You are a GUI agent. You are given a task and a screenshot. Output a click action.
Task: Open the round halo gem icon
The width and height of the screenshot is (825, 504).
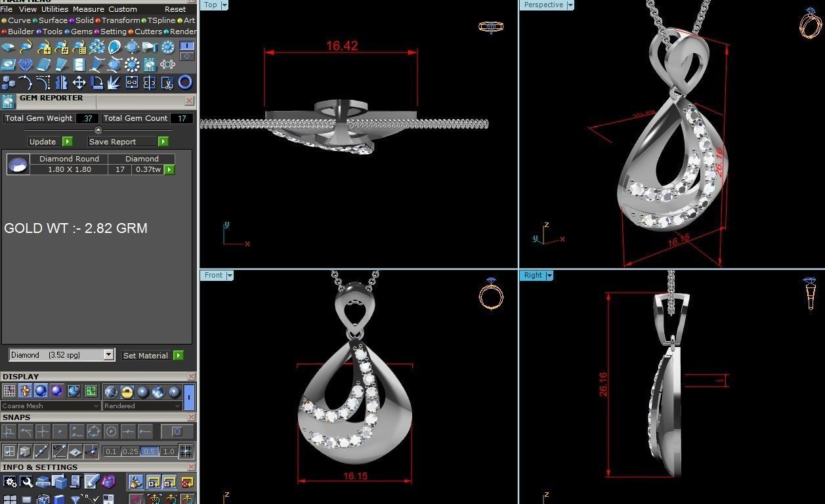[167, 47]
